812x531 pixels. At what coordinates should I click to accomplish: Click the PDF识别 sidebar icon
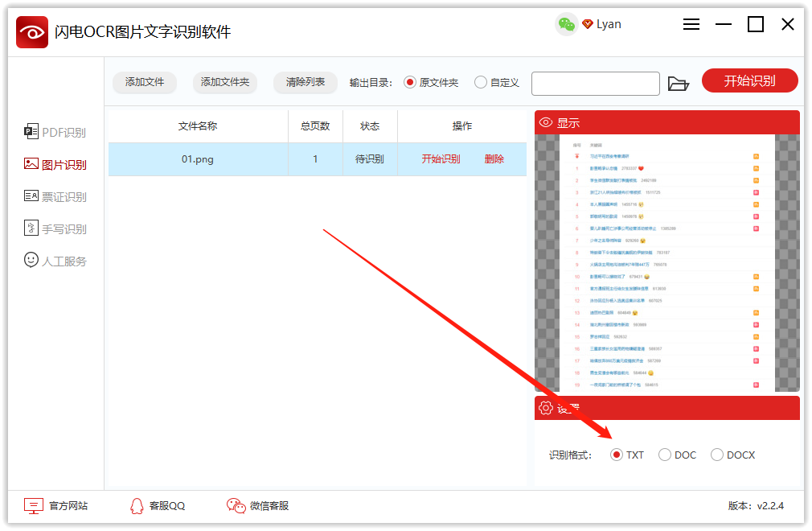[x=31, y=132]
